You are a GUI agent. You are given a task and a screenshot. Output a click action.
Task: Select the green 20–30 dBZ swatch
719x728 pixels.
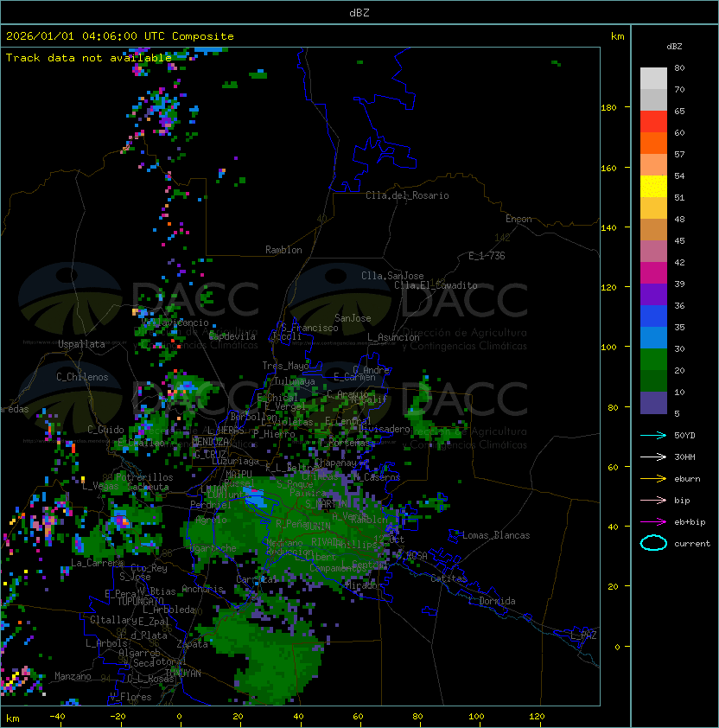(x=653, y=360)
